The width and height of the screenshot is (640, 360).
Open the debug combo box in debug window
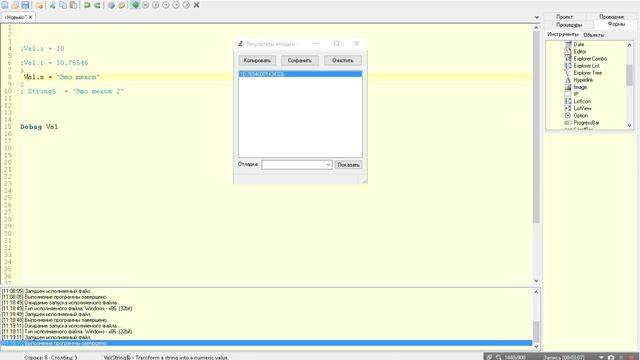(x=297, y=164)
